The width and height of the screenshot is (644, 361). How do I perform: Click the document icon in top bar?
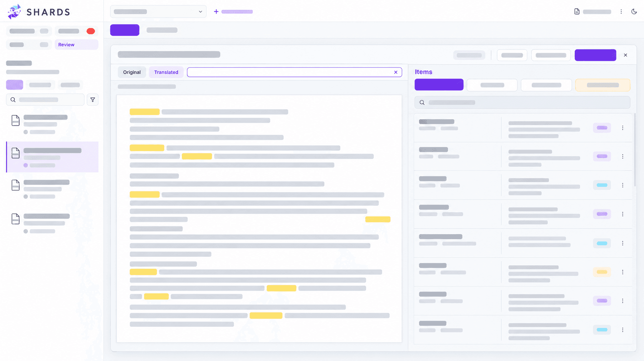(577, 12)
